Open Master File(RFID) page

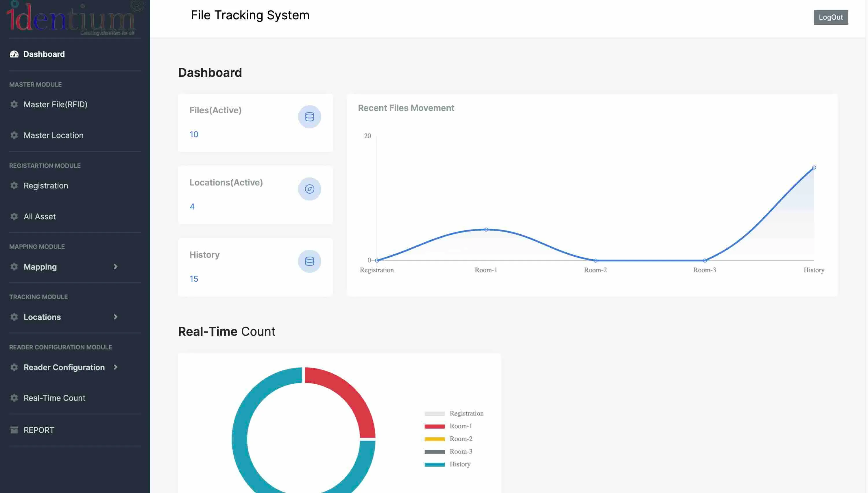(56, 104)
